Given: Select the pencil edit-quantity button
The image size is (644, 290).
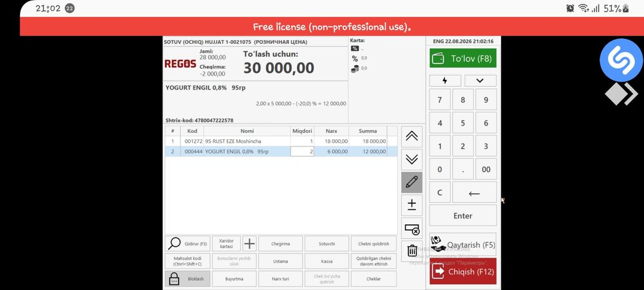Looking at the screenshot, I should click(412, 182).
